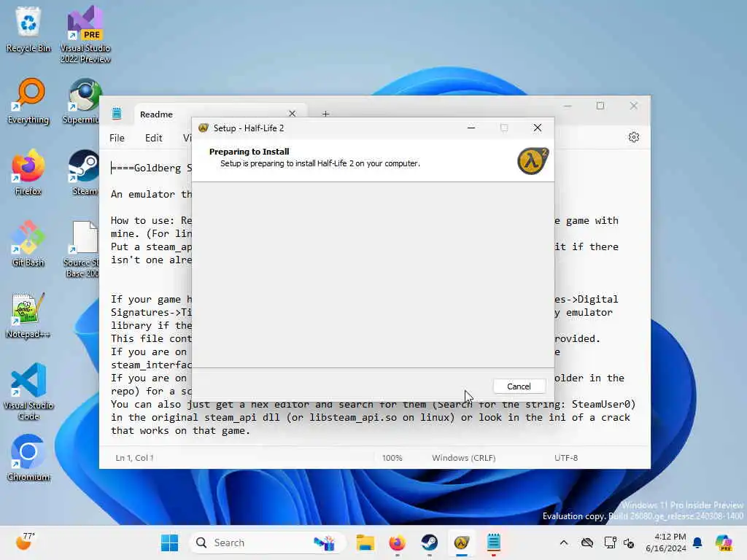This screenshot has width=747, height=560.
Task: Launch Visual Studio 2022 Preview shortcut
Action: [x=85, y=34]
